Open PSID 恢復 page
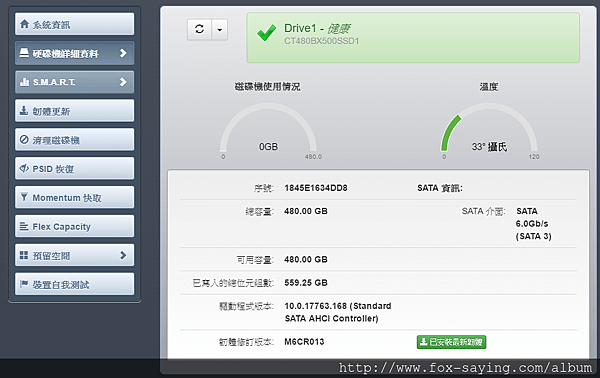Viewport: 600px width, 378px height. pyautogui.click(x=75, y=168)
